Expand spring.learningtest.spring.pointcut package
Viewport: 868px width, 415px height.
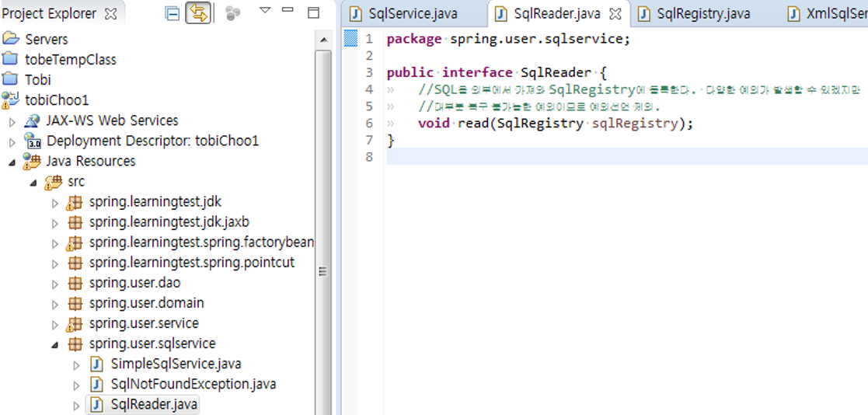55,263
